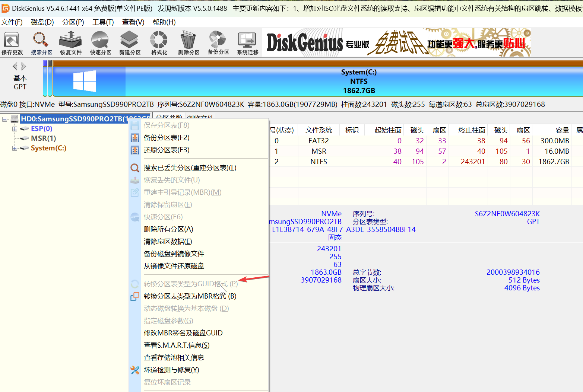The width and height of the screenshot is (583, 392).
Task: Select 坏道检测与修复(Y) entry
Action: pyautogui.click(x=199, y=370)
